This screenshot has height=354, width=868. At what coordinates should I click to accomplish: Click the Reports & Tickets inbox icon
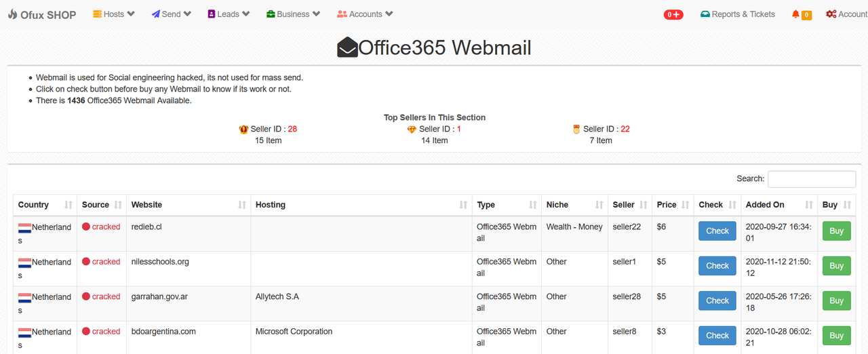[705, 14]
